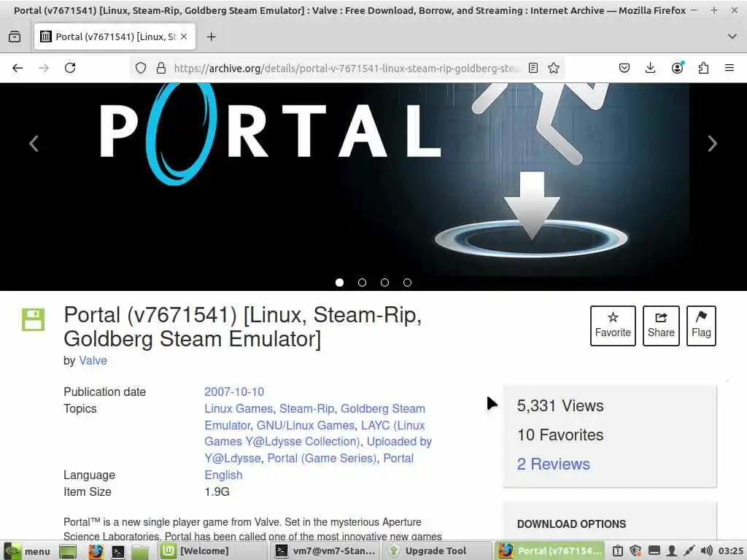Open the Firefox hamburger menu
Viewport: 747px width, 560px height.
tap(729, 68)
